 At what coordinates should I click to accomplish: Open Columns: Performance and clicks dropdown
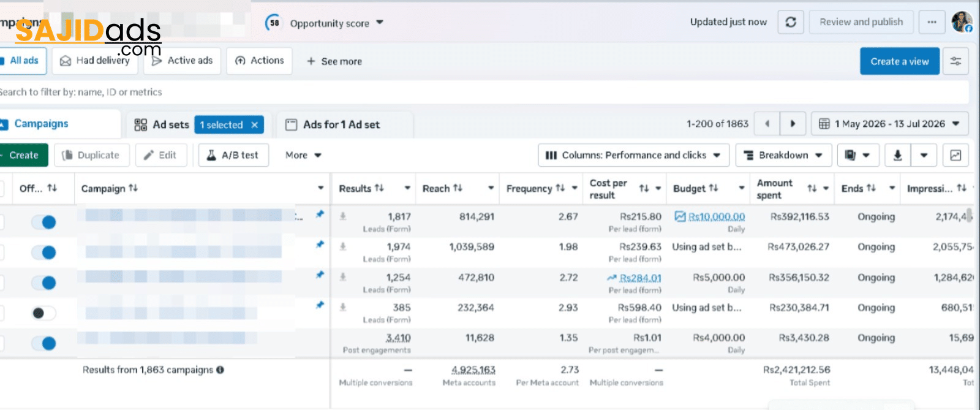tap(633, 155)
